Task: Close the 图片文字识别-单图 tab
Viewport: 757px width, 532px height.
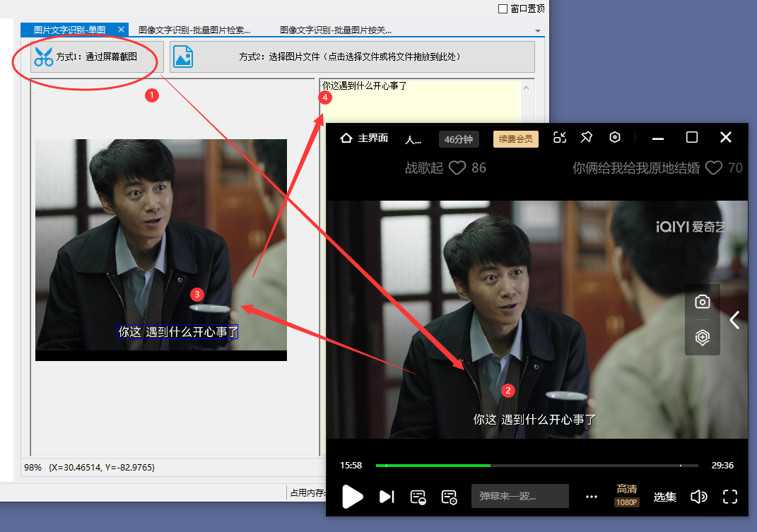Action: click(121, 30)
